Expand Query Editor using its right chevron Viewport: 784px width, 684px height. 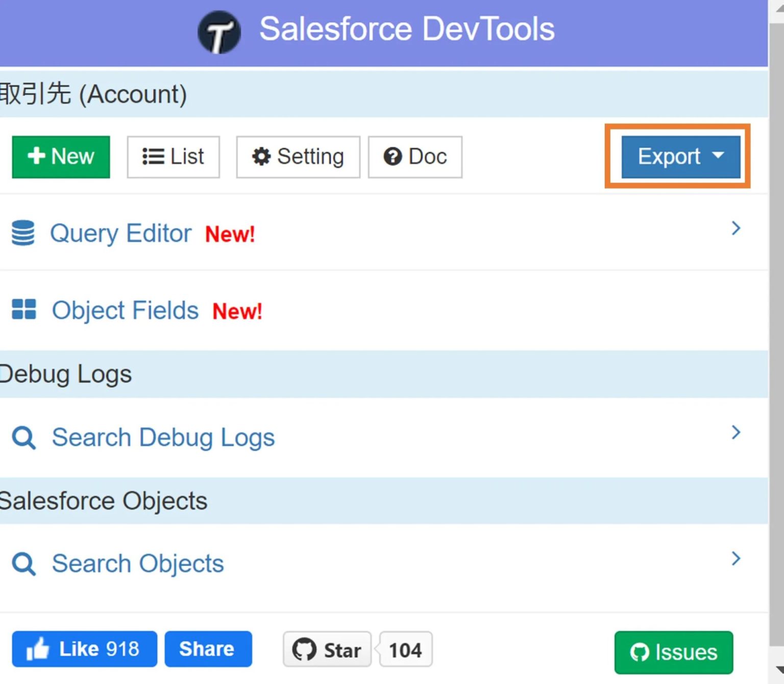[735, 228]
